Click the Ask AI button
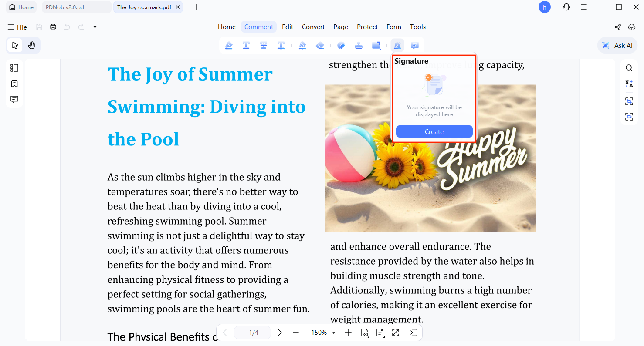The width and height of the screenshot is (644, 346). point(617,45)
